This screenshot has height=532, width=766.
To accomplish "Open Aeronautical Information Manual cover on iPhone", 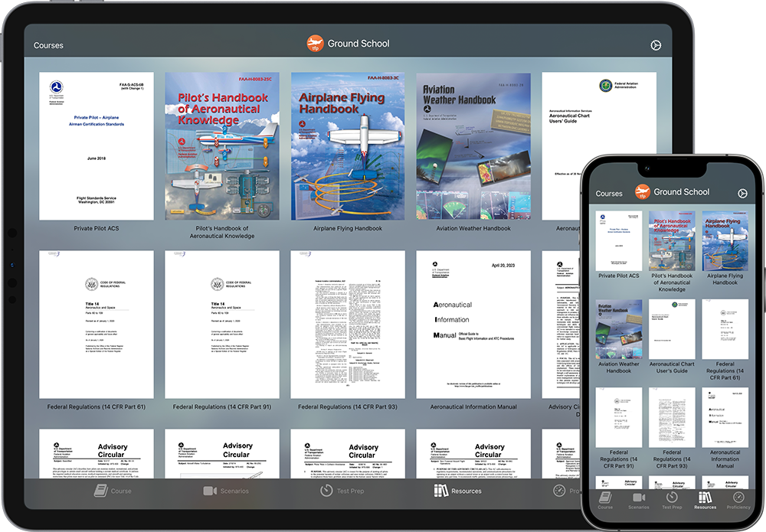I will 725,418.
